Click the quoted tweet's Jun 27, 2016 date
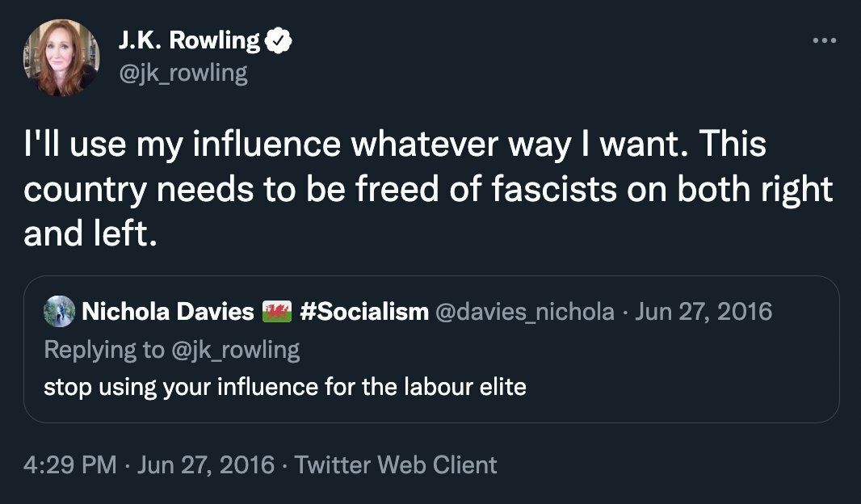This screenshot has height=504, width=861. [x=703, y=312]
